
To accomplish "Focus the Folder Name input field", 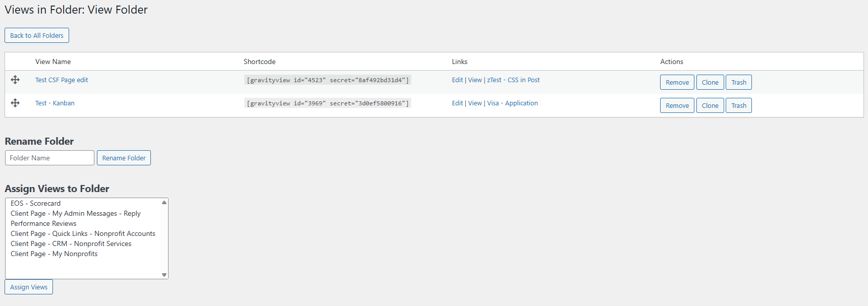I will (x=49, y=158).
